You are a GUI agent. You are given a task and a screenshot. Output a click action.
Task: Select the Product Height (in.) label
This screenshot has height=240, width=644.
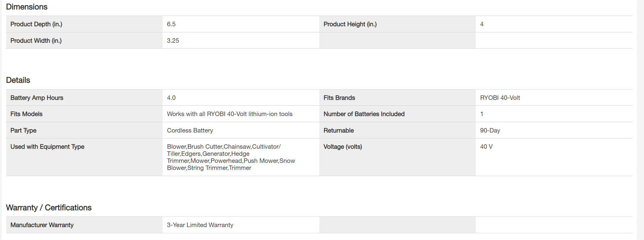[x=350, y=24]
